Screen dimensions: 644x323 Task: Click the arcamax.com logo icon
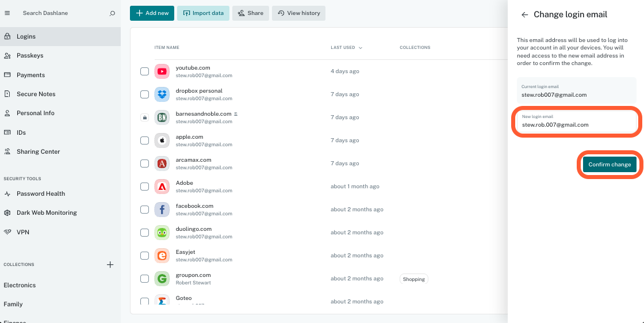tap(162, 164)
